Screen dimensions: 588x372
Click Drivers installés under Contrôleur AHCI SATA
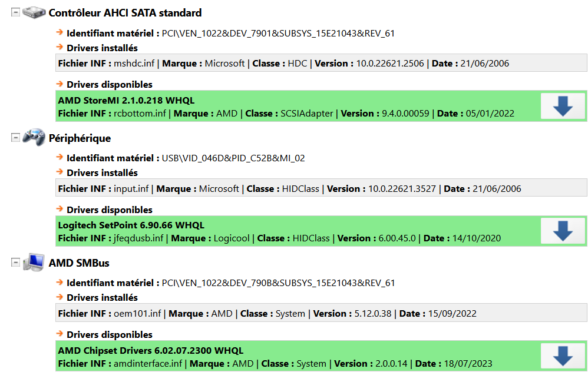pyautogui.click(x=102, y=48)
